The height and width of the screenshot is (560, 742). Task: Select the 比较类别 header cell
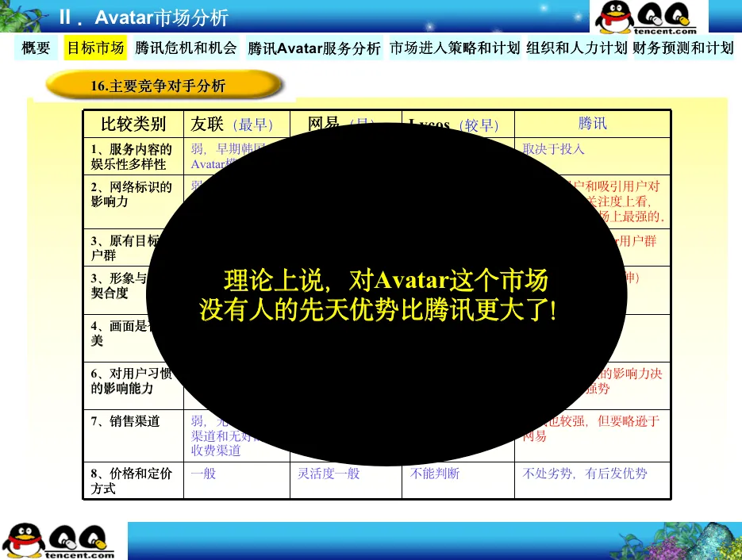(133, 124)
